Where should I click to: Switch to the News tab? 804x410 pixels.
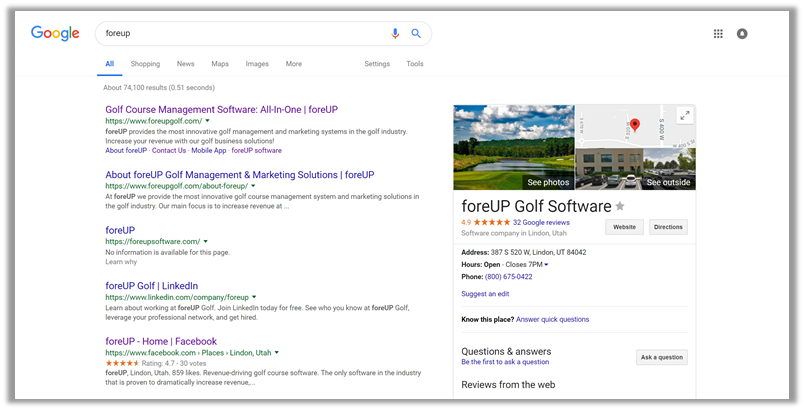(186, 64)
